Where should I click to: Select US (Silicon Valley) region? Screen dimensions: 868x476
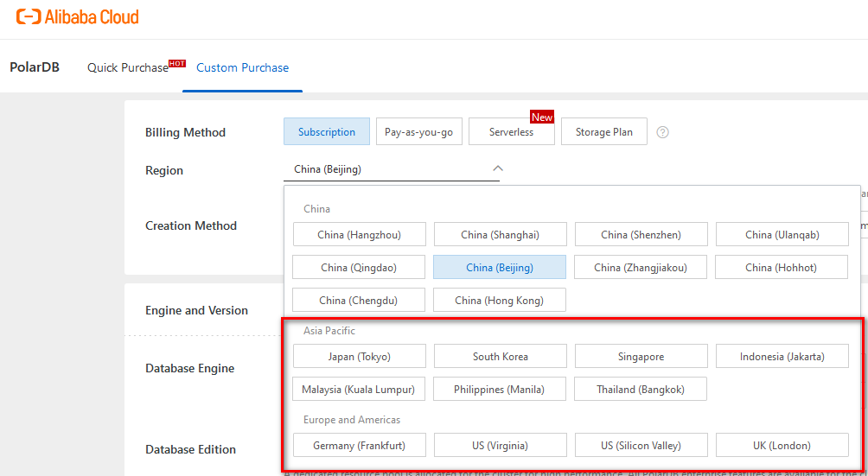click(x=641, y=445)
